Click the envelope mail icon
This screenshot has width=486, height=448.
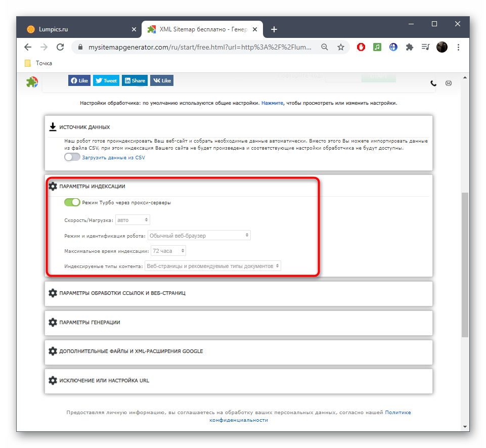pyautogui.click(x=448, y=83)
